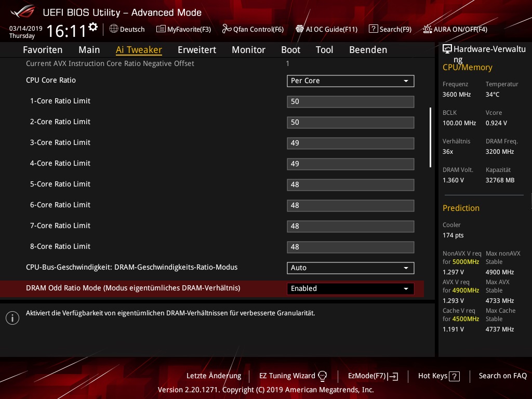Viewport: 532px width, 399px height.
Task: Click the 100.00 MHz BCLK value
Action: pos(459,123)
